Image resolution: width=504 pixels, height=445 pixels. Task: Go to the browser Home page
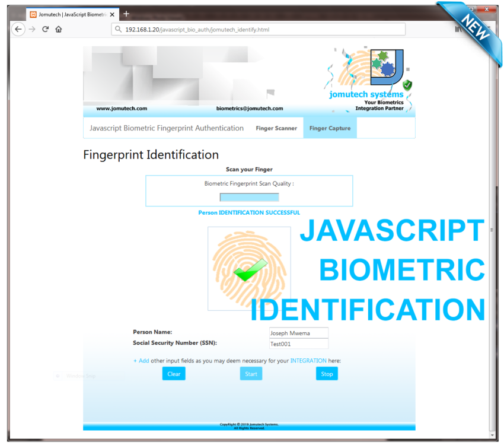point(59,29)
